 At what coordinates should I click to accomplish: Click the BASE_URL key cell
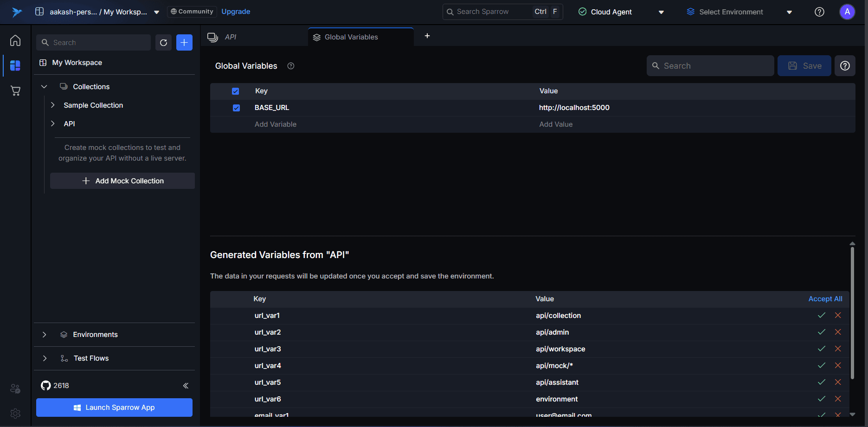click(x=272, y=108)
